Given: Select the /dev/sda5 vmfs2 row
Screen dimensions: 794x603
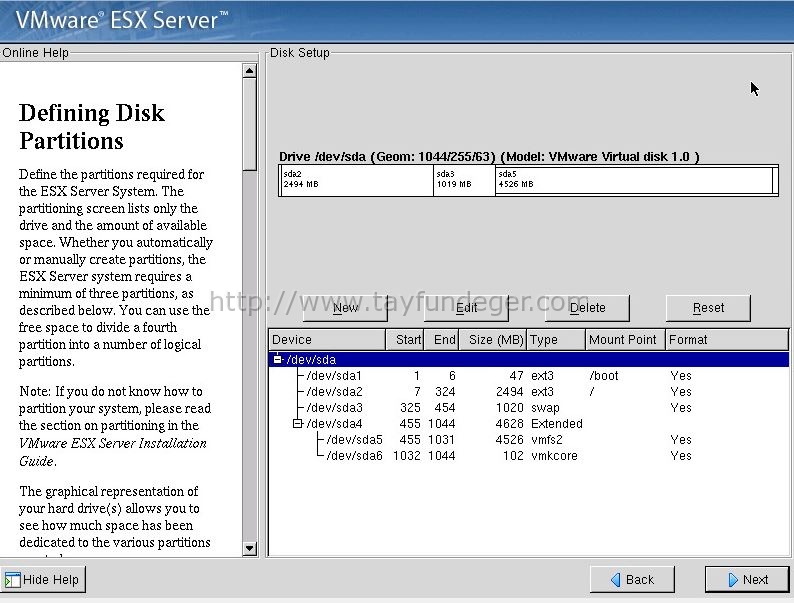Looking at the screenshot, I should [x=528, y=439].
